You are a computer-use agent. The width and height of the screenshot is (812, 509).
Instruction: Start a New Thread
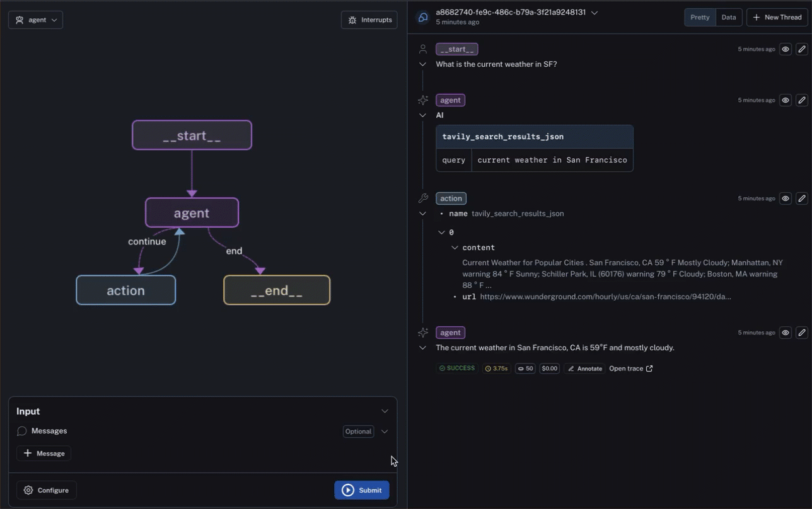[x=777, y=18]
